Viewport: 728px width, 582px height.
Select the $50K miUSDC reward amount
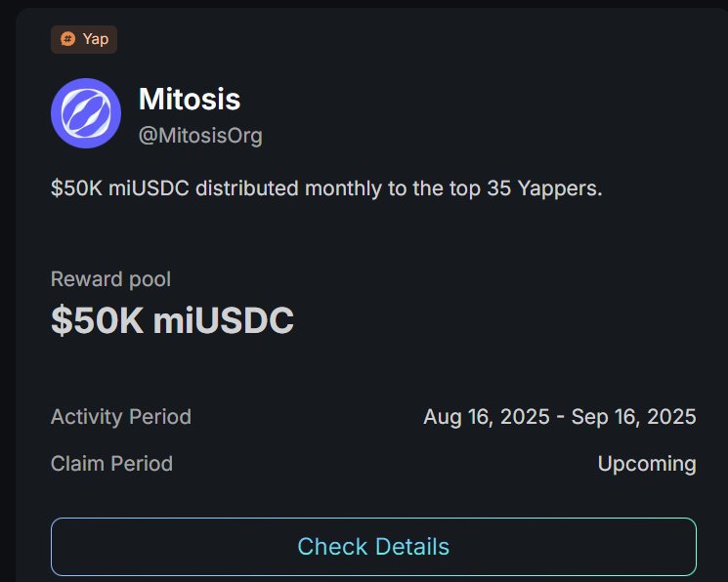tap(172, 320)
